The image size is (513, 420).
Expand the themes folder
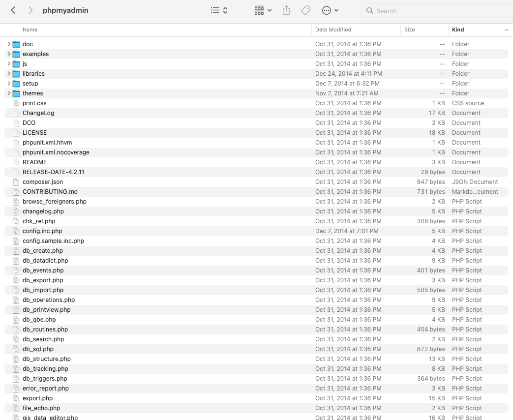[9, 93]
